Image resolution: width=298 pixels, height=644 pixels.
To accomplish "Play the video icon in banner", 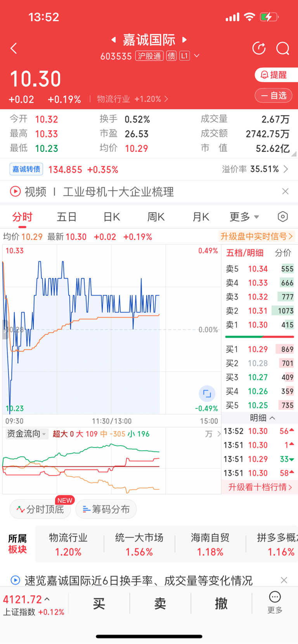I will point(15,191).
